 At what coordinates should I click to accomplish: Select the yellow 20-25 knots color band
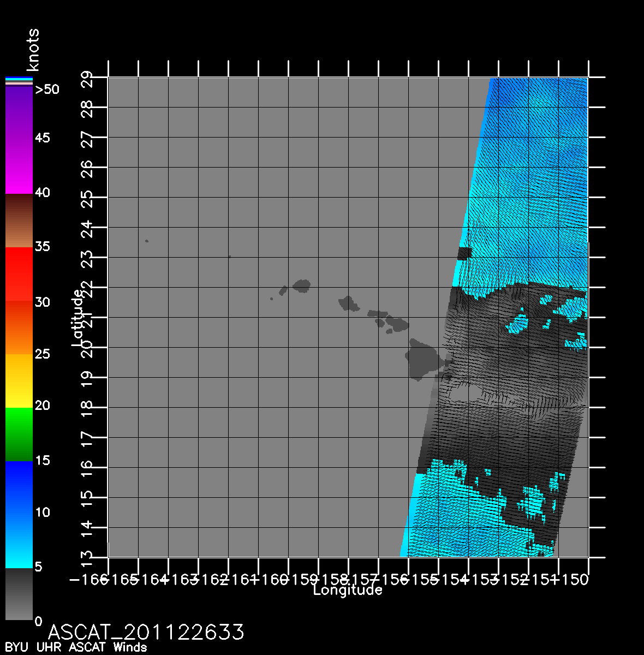(19, 381)
